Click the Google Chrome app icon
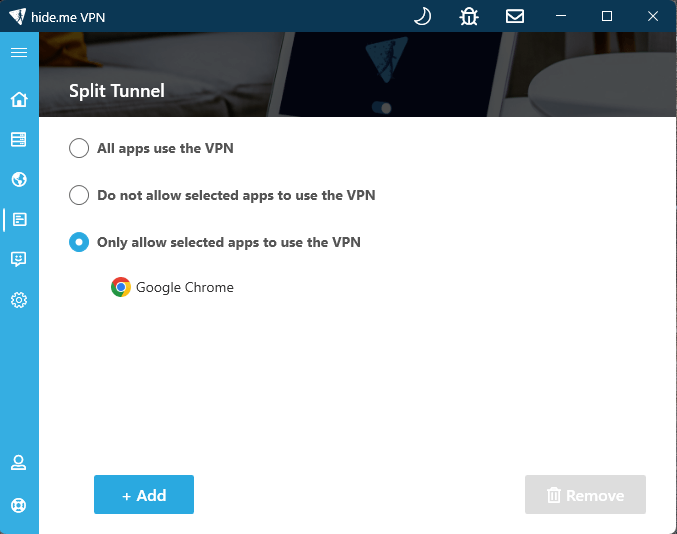The image size is (677, 534). [121, 287]
